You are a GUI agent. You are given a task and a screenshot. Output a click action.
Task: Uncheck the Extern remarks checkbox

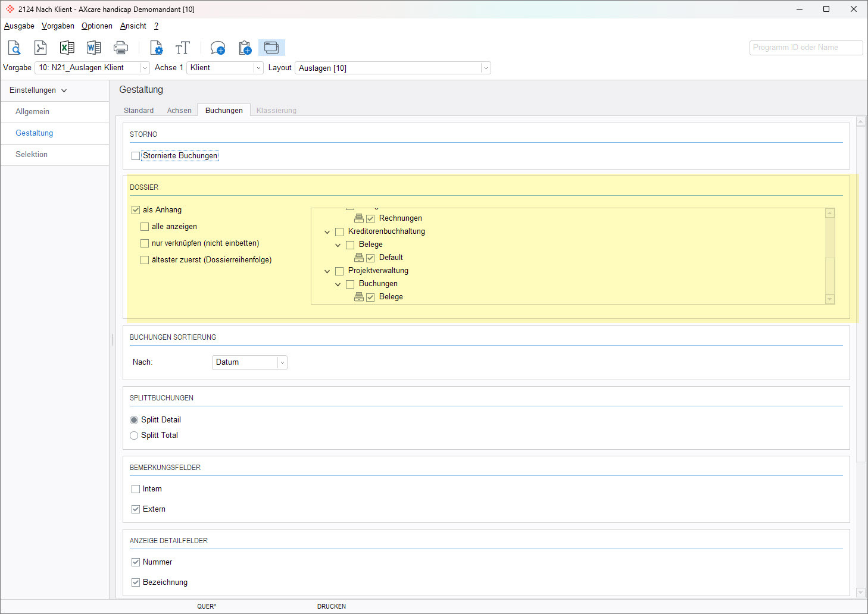pyautogui.click(x=136, y=509)
